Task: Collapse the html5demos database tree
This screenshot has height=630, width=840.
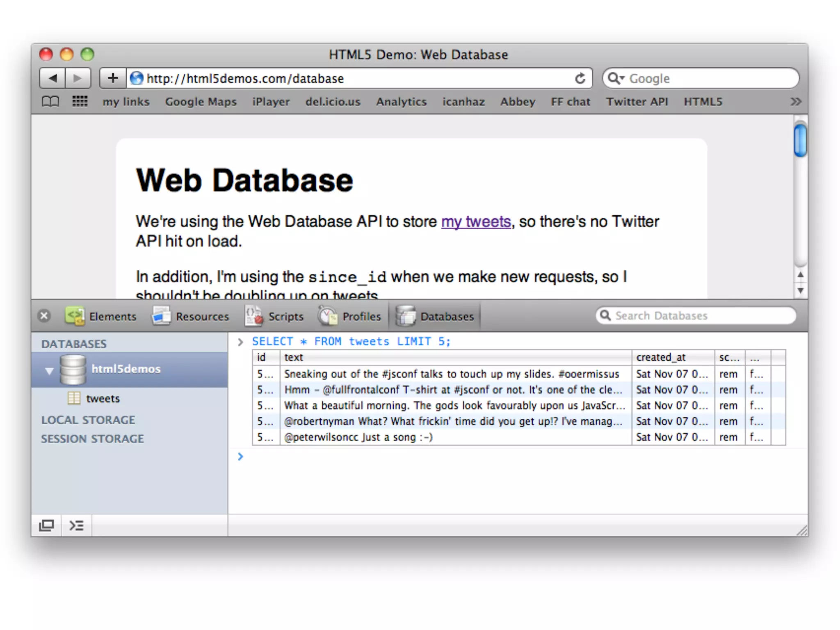Action: 49,371
